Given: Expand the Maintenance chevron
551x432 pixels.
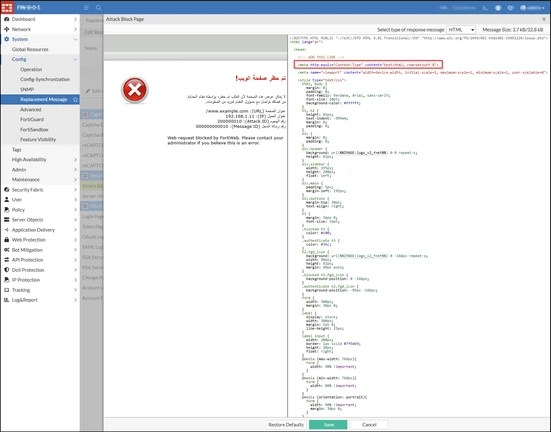Looking at the screenshot, I should (75, 180).
